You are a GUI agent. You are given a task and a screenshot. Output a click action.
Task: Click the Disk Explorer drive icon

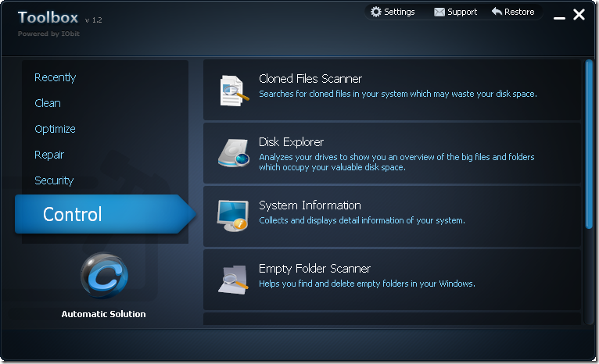234,153
